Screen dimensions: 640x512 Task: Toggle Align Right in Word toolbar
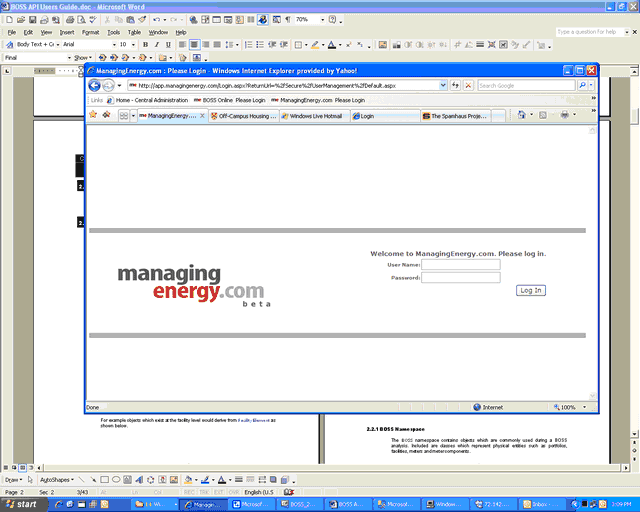pyautogui.click(x=206, y=45)
